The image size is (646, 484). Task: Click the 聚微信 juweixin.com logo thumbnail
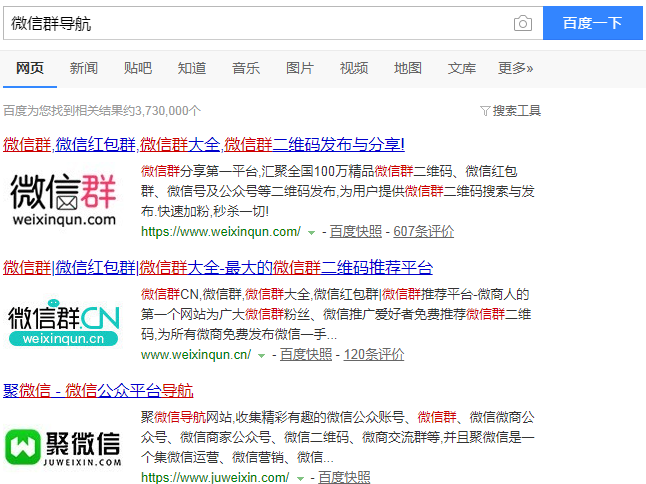tap(63, 447)
